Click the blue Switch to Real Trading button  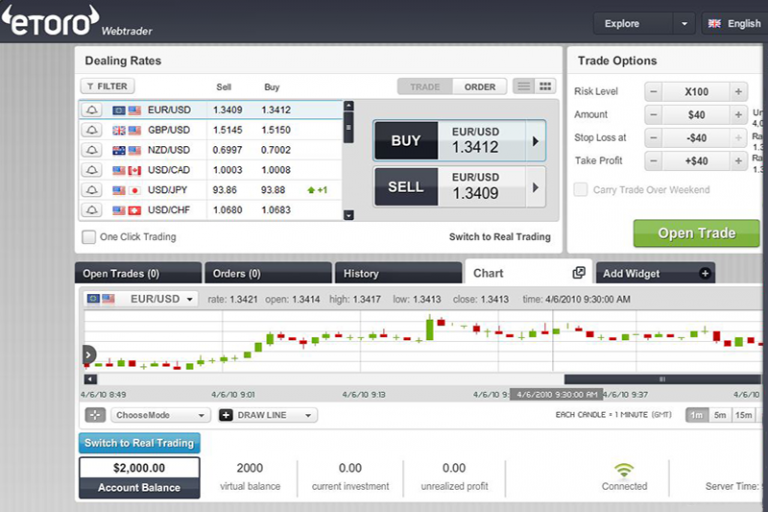139,443
